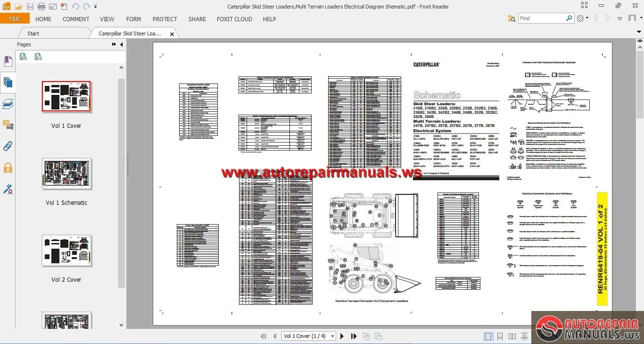Open the Digital Signatures panel icon
The width and height of the screenshot is (644, 344).
[x=8, y=189]
